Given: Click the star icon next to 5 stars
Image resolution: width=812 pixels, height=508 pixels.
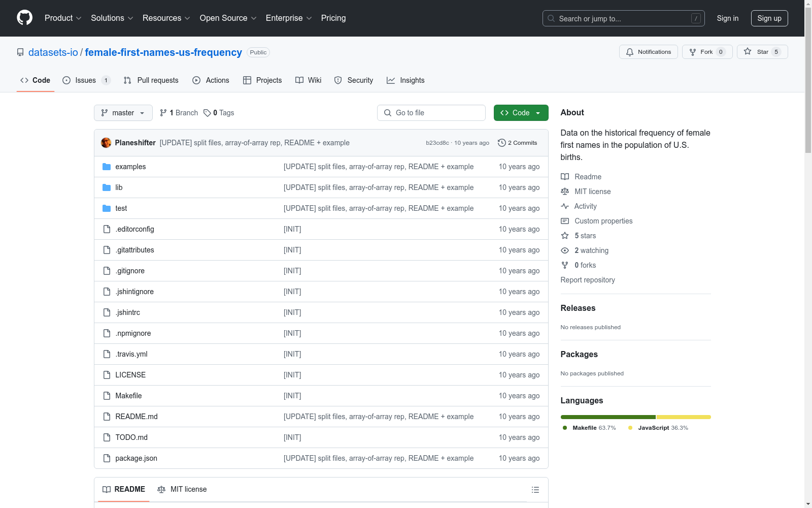Looking at the screenshot, I should tap(565, 236).
